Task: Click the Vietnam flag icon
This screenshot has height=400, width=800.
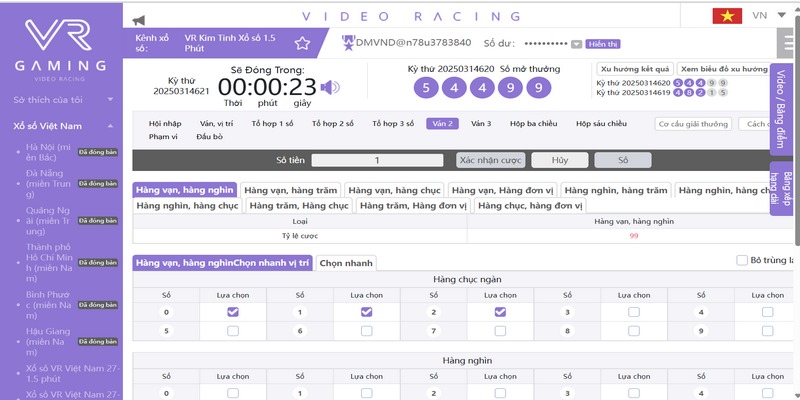Action: tap(726, 16)
